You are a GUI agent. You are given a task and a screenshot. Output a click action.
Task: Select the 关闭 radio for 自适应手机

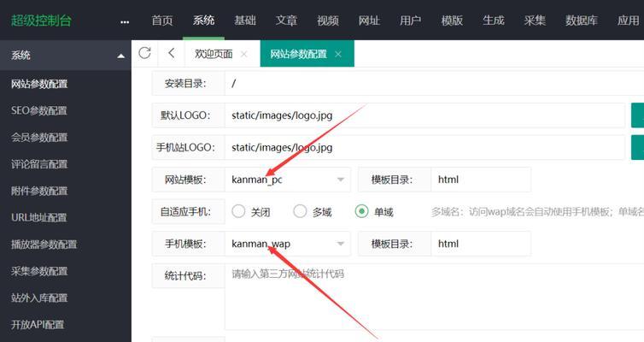[x=238, y=211]
